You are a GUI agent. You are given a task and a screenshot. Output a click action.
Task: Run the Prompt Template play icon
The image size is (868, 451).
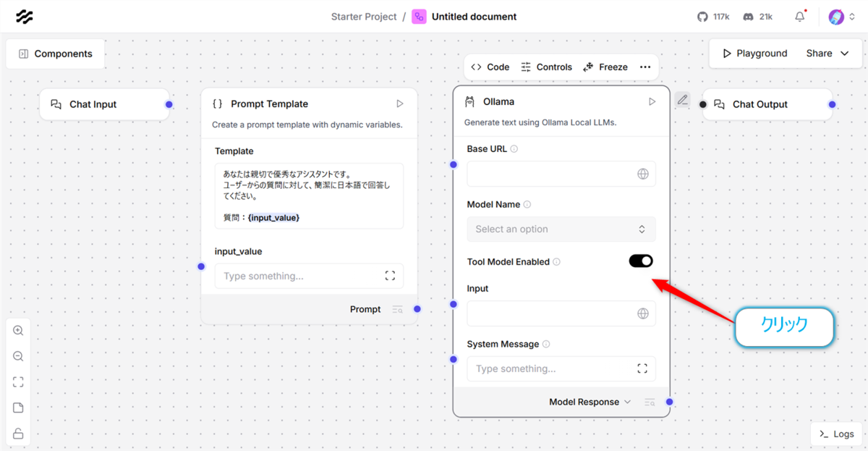[x=399, y=104]
